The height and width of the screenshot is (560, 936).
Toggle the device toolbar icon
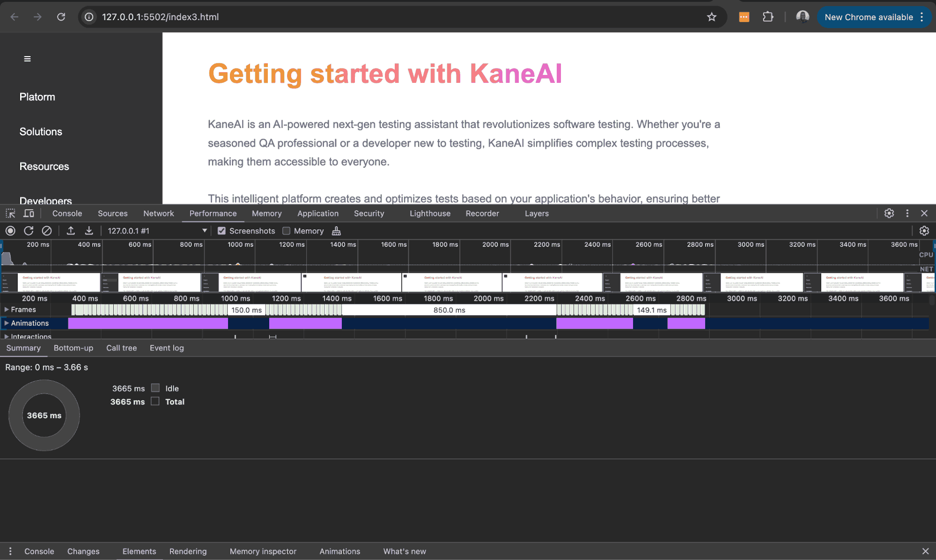click(x=29, y=214)
